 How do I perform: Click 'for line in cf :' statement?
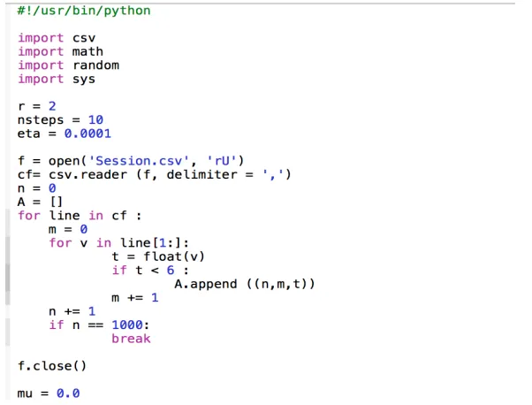coord(80,215)
